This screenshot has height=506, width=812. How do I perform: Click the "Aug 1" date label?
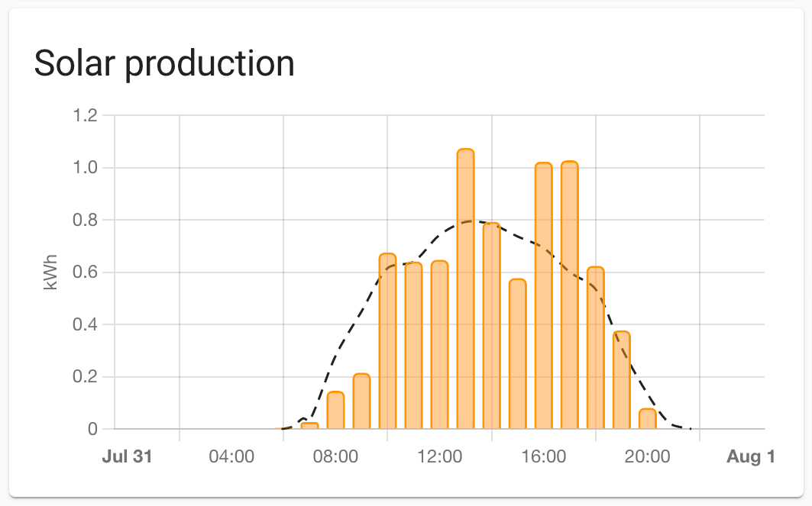pyautogui.click(x=751, y=457)
